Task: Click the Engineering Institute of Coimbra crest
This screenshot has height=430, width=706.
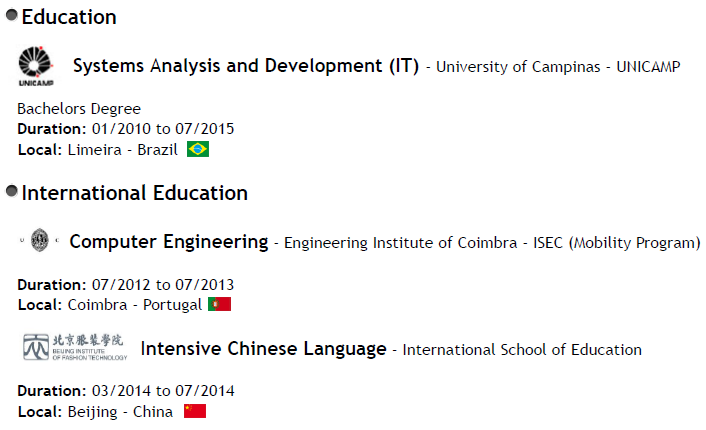Action: [39, 241]
